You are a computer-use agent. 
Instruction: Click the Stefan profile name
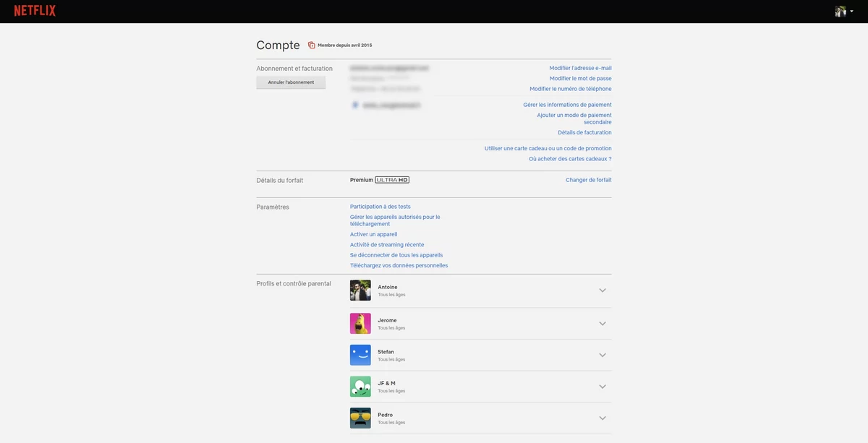pyautogui.click(x=386, y=352)
